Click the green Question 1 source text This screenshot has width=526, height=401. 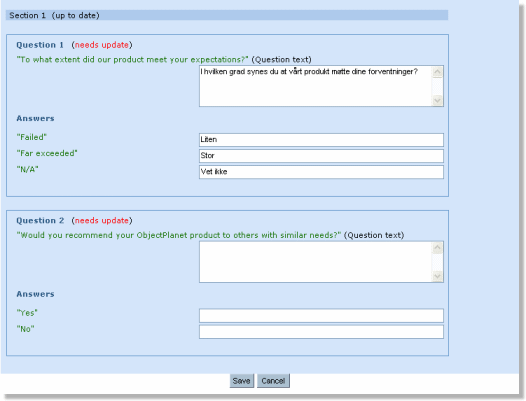pyautogui.click(x=133, y=60)
